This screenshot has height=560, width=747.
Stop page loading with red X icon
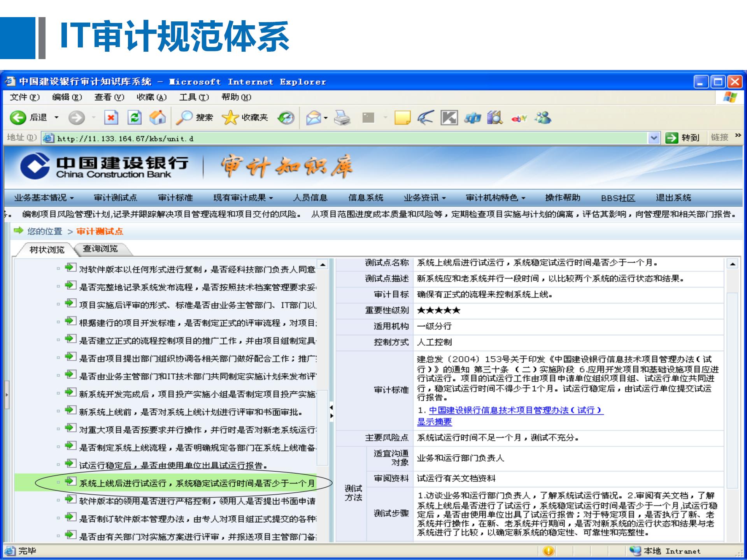[111, 117]
